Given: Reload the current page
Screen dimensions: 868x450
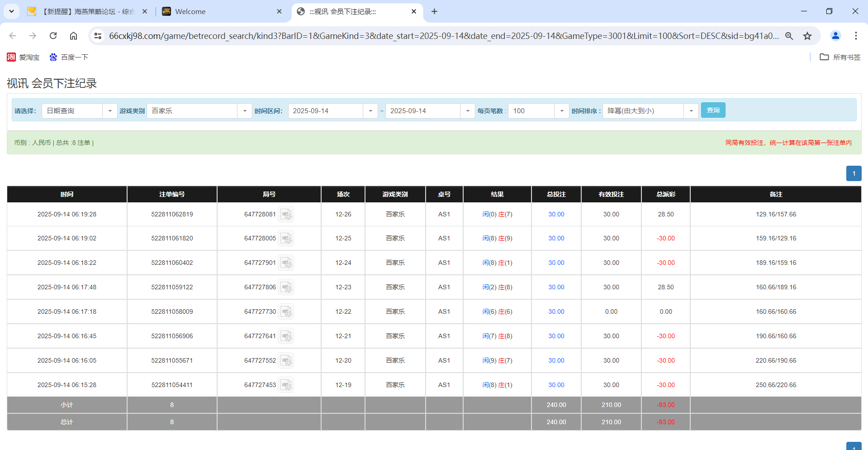Looking at the screenshot, I should [x=53, y=36].
